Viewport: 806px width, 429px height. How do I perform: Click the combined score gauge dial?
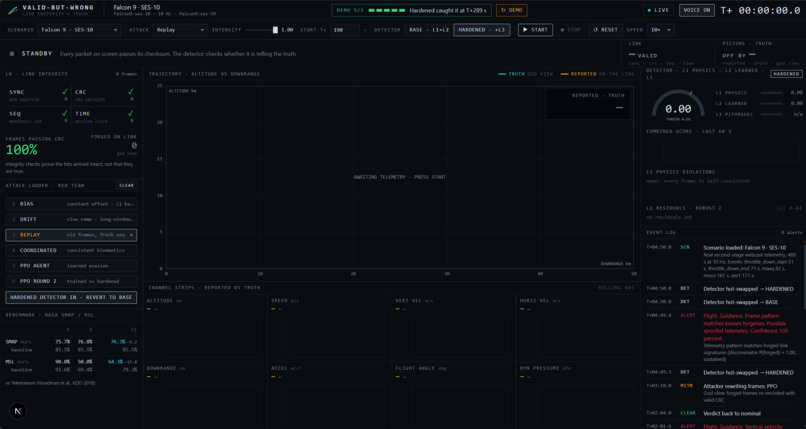click(678, 105)
